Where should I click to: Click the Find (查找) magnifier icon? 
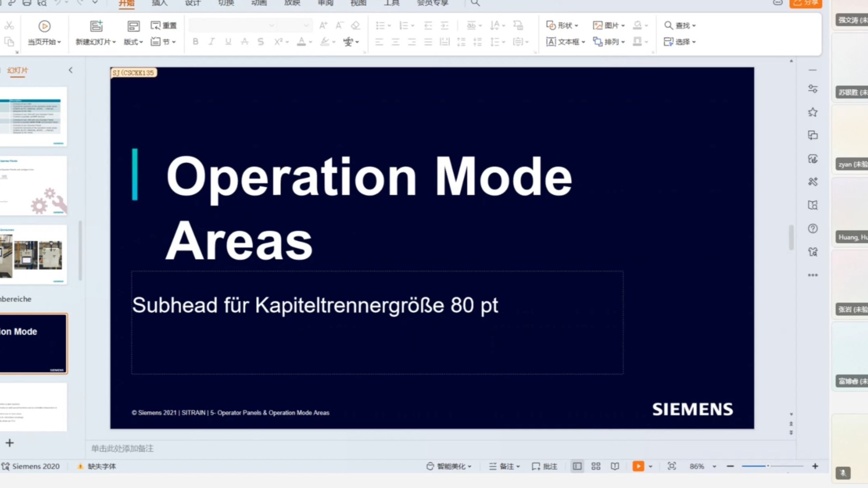point(668,25)
